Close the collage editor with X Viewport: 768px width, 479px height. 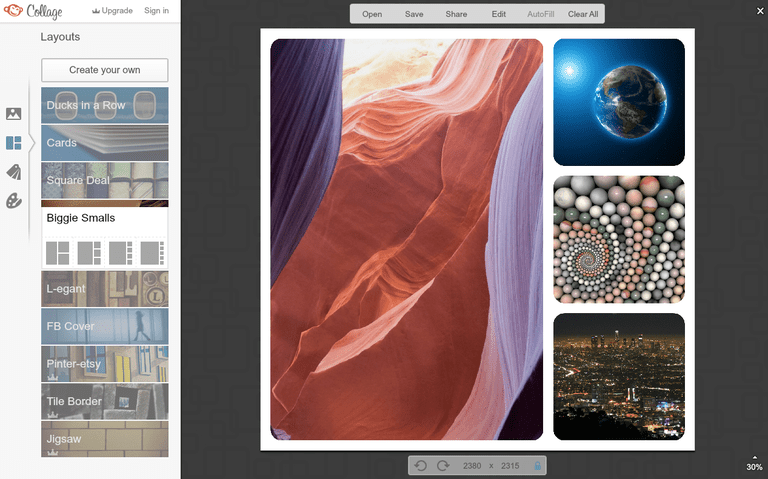coord(760,11)
